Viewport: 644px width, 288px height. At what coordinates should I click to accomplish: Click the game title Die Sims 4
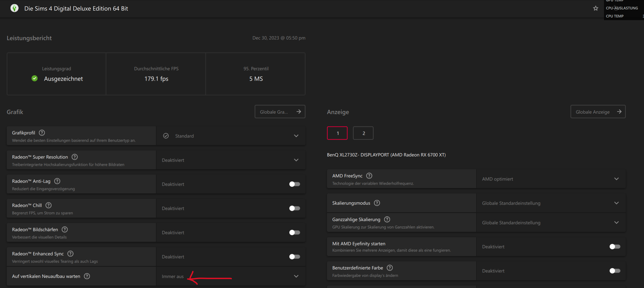coord(76,8)
